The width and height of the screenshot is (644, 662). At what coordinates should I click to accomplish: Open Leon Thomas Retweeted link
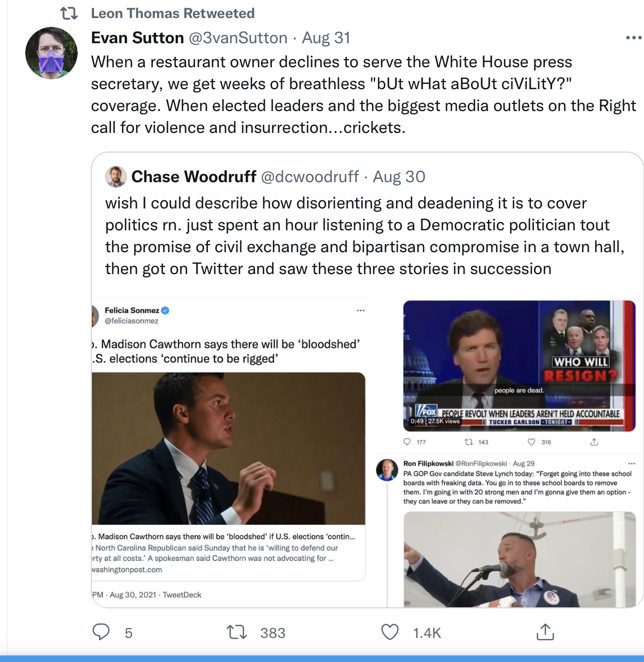point(173,13)
